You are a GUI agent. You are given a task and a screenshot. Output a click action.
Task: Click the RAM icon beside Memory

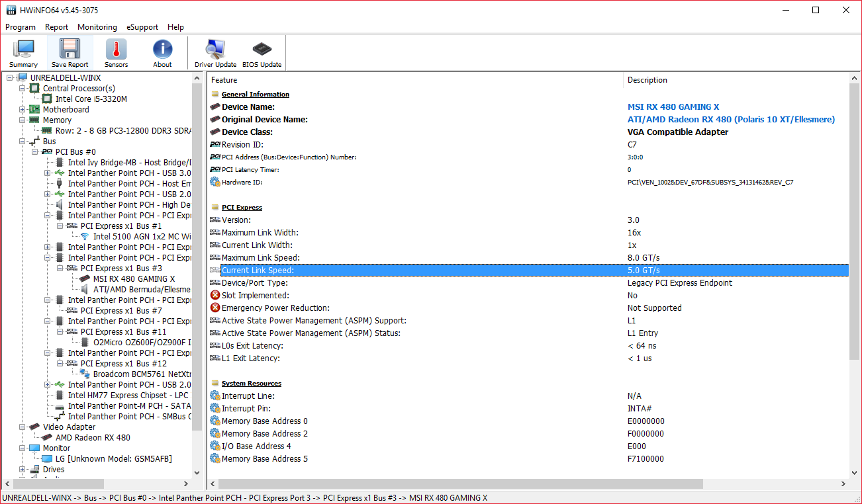coord(34,120)
